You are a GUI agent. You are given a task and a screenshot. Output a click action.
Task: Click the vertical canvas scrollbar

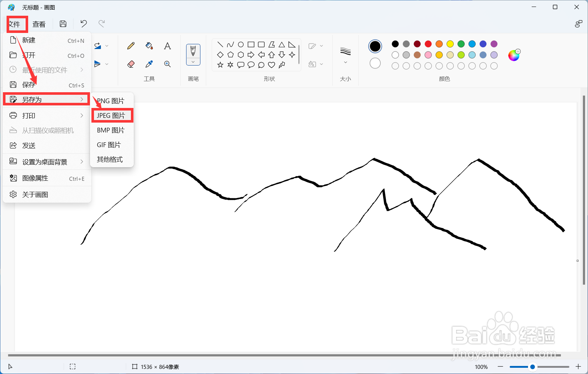click(584, 190)
